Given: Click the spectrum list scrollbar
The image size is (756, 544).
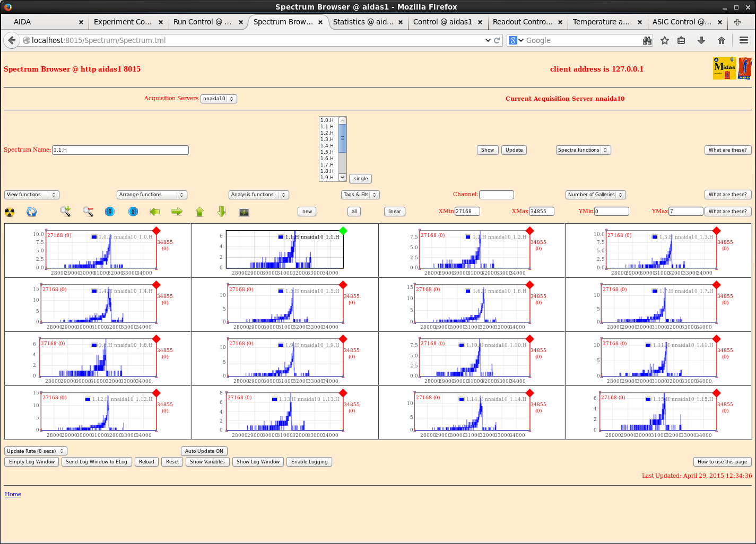Looking at the screenshot, I should coord(342,149).
